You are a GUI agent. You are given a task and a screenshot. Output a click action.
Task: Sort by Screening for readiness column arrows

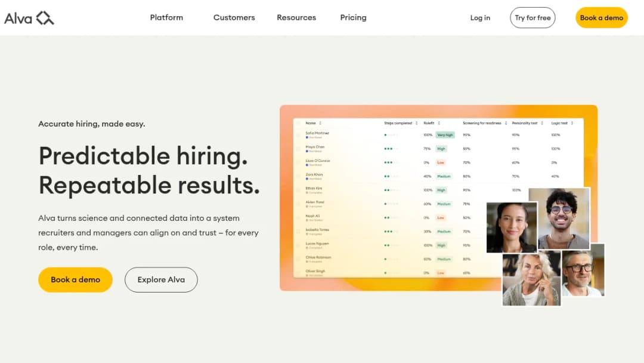click(x=506, y=123)
